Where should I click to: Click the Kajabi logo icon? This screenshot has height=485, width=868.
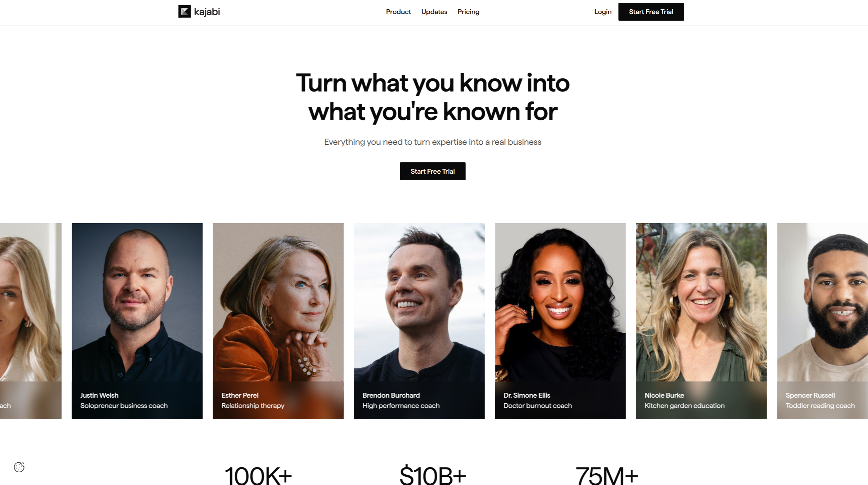coord(184,12)
